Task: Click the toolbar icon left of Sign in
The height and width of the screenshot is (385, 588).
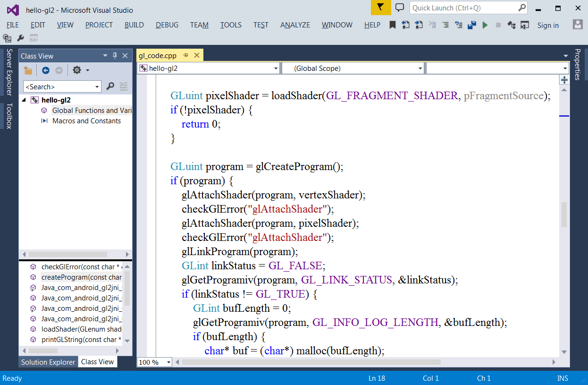Action: 524,25
